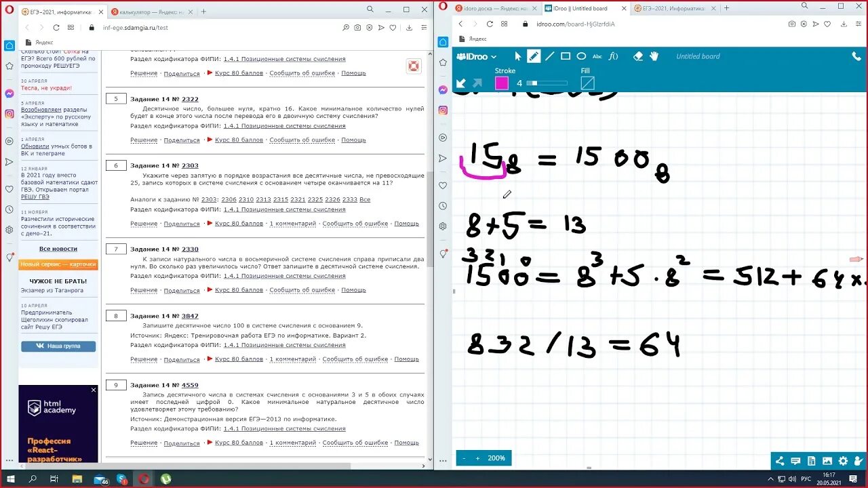
Task: Open Instagram in the left window's Opera sidebar
Action: click(x=9, y=114)
